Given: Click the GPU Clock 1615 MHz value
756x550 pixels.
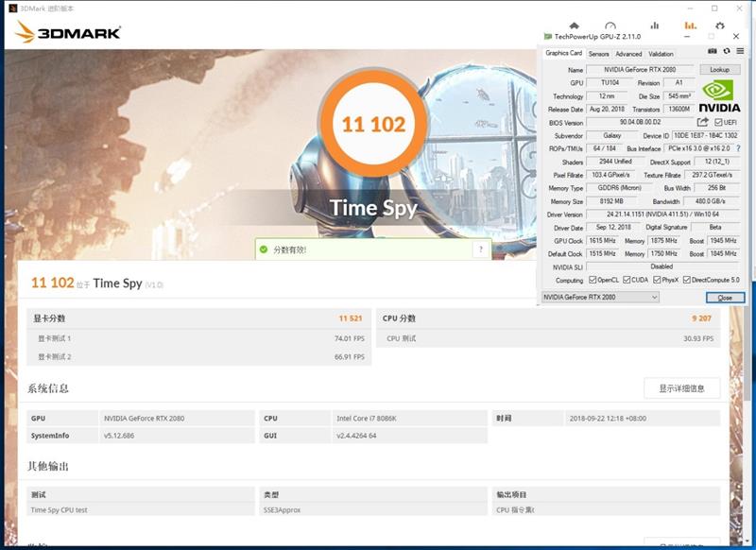Looking at the screenshot, I should (x=602, y=241).
